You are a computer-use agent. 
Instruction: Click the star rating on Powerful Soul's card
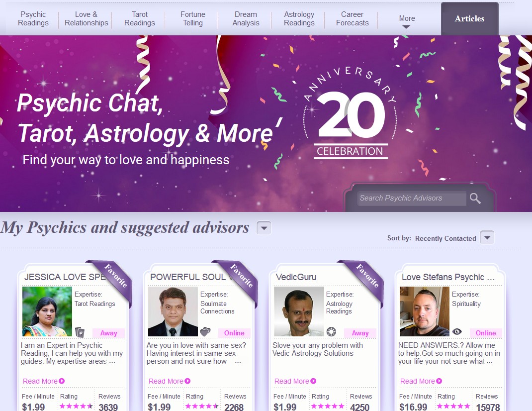click(201, 406)
